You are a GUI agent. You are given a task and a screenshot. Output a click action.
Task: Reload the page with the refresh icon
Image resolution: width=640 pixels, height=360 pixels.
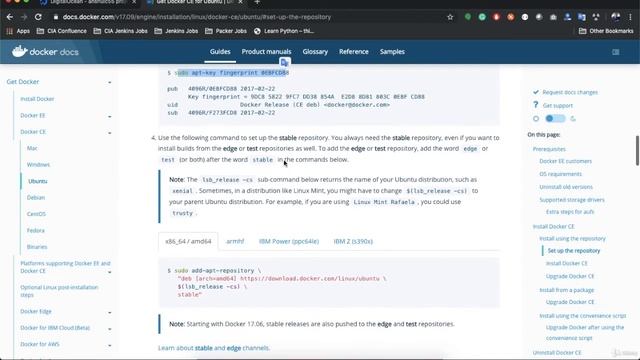[x=38, y=17]
